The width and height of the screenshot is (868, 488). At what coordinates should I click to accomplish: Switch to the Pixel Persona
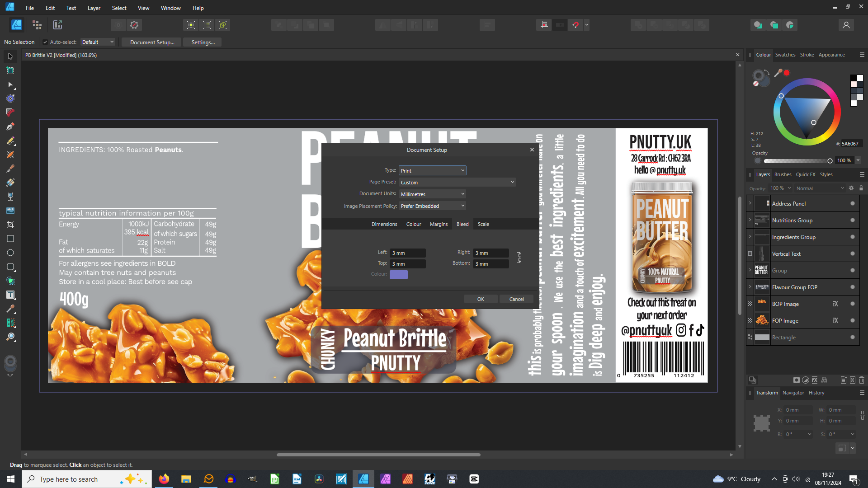[37, 25]
